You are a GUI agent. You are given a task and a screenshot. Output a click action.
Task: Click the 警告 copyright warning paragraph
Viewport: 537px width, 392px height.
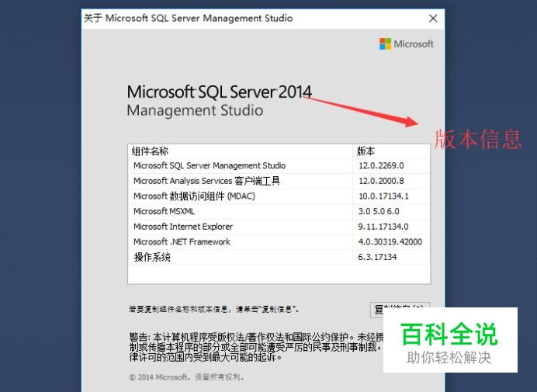256,347
